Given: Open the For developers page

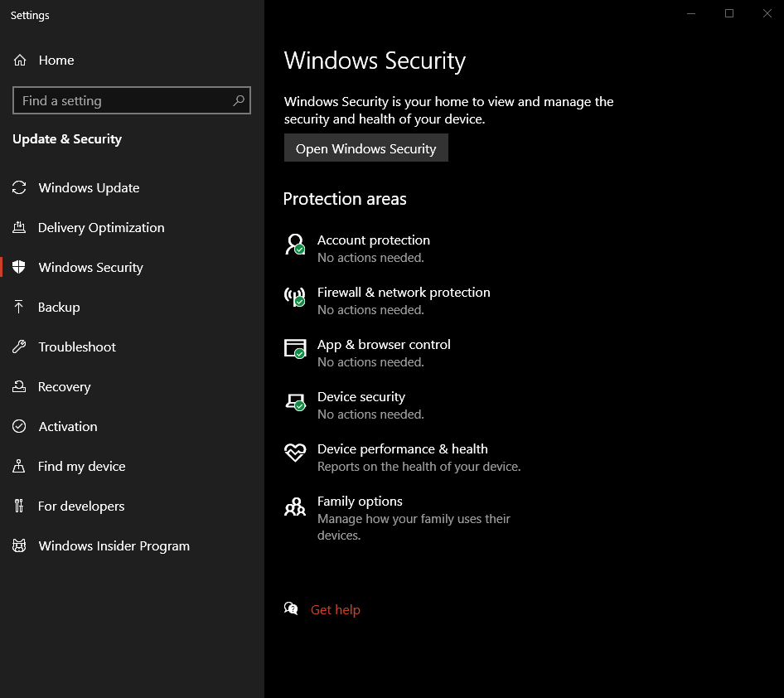Looking at the screenshot, I should [x=81, y=507].
